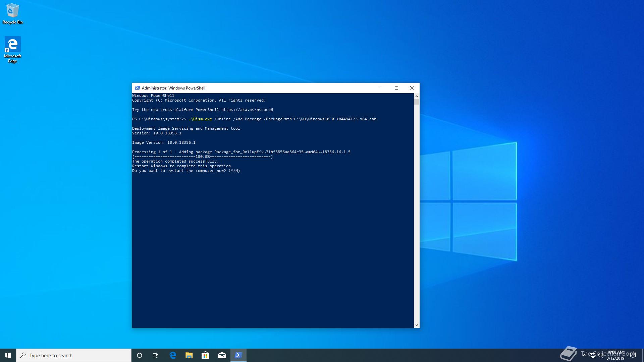
Task: Click the 'Copyright (C) Microsoft Corporation' line
Action: click(199, 100)
